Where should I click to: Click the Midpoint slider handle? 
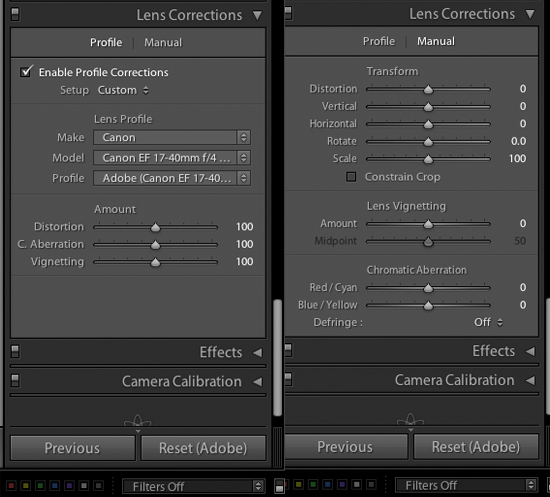428,242
